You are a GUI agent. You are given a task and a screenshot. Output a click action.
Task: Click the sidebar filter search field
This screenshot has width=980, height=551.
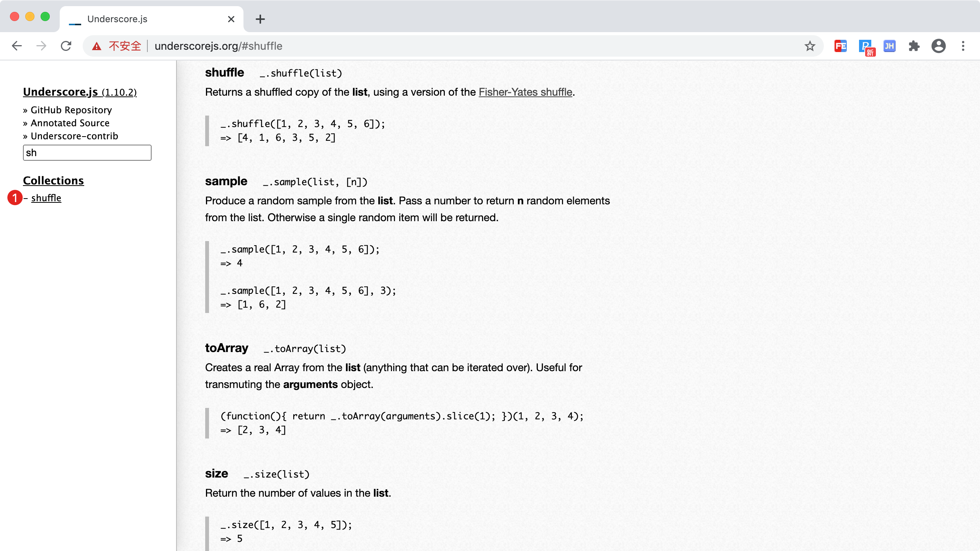[x=87, y=153]
